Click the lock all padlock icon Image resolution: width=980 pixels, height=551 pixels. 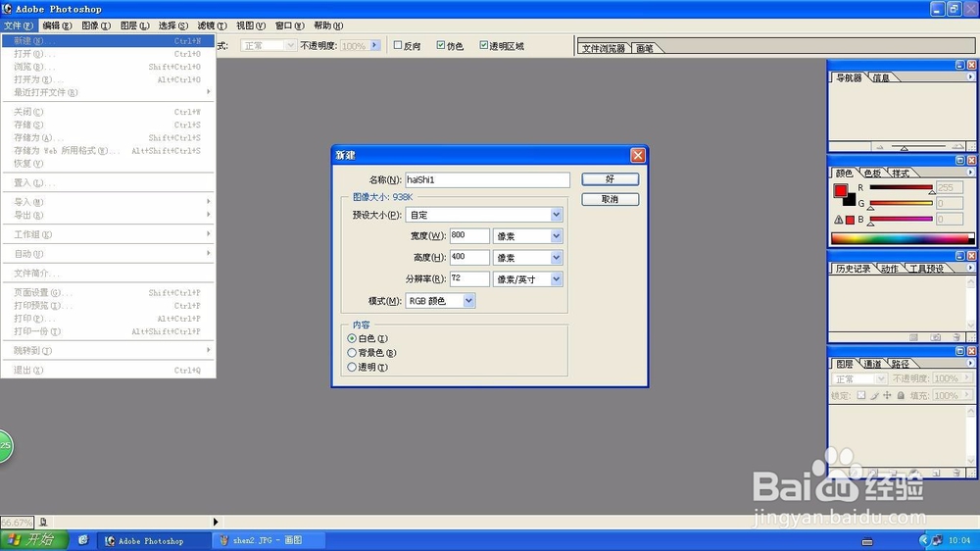[901, 395]
